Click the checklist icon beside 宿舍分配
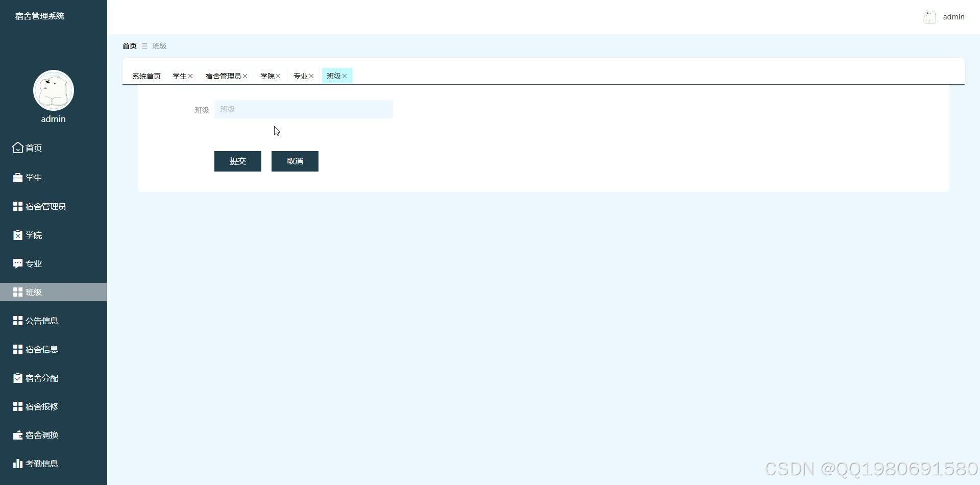Image resolution: width=980 pixels, height=485 pixels. (x=18, y=378)
